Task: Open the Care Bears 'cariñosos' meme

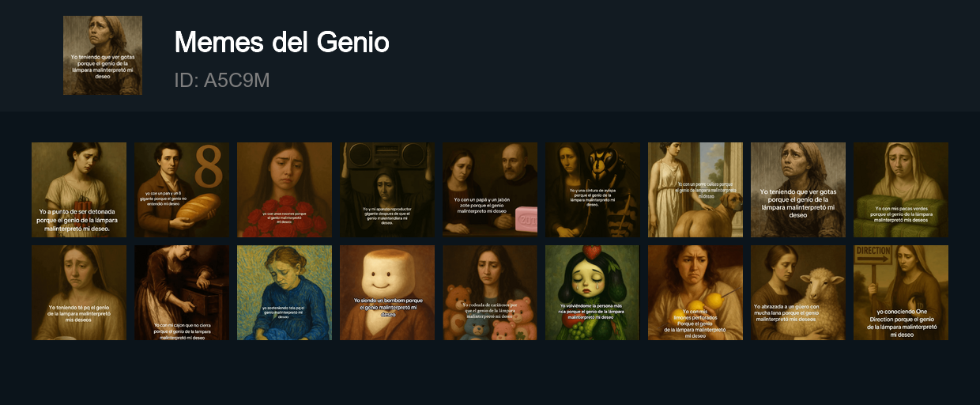Action: point(490,293)
